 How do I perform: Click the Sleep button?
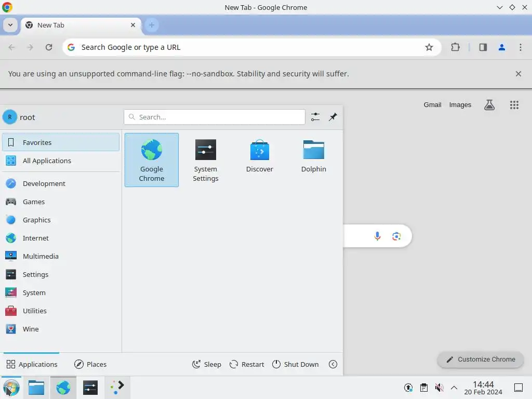pos(207,364)
